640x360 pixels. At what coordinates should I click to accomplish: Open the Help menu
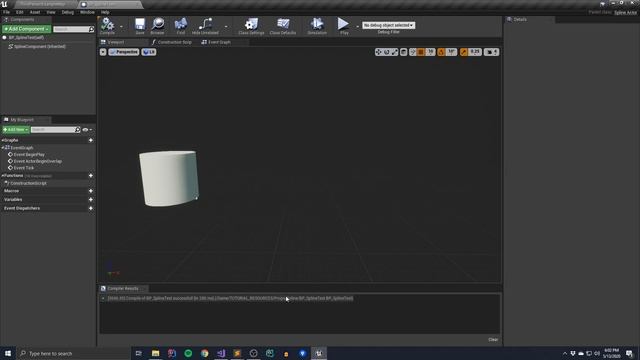105,12
